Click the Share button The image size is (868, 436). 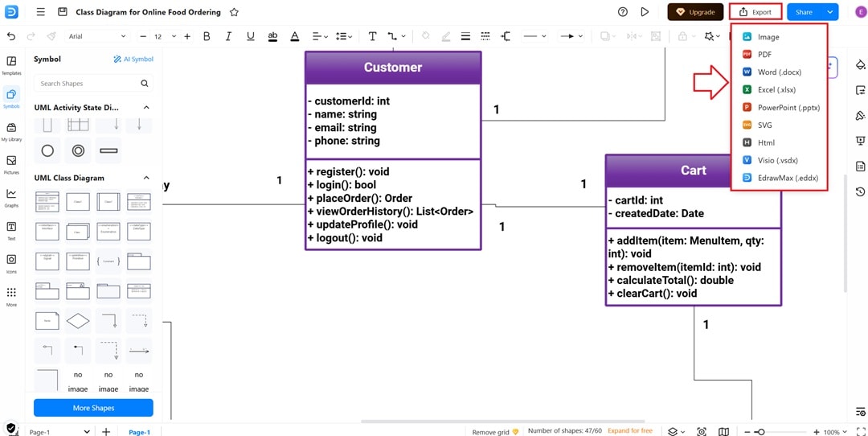click(804, 11)
